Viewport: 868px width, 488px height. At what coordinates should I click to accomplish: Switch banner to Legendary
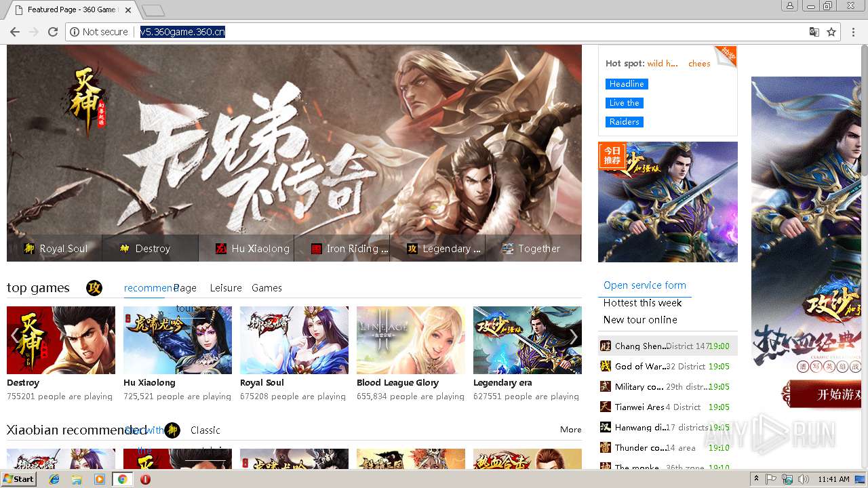coord(438,249)
